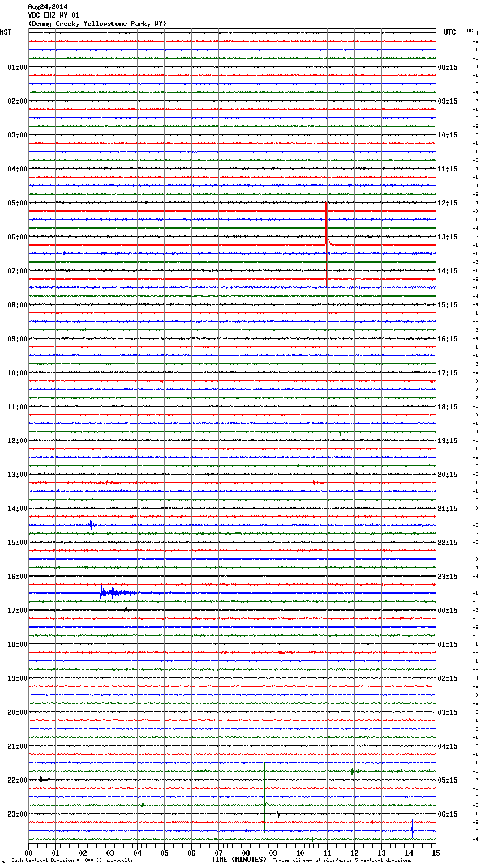Click the '23:00' MST time label
The width and height of the screenshot is (481, 868).
point(17,814)
